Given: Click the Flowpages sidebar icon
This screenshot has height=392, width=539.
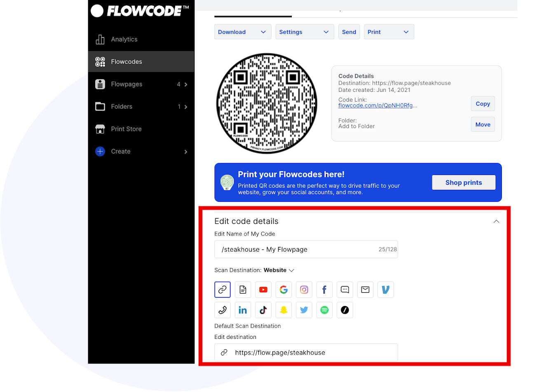Looking at the screenshot, I should tap(100, 84).
